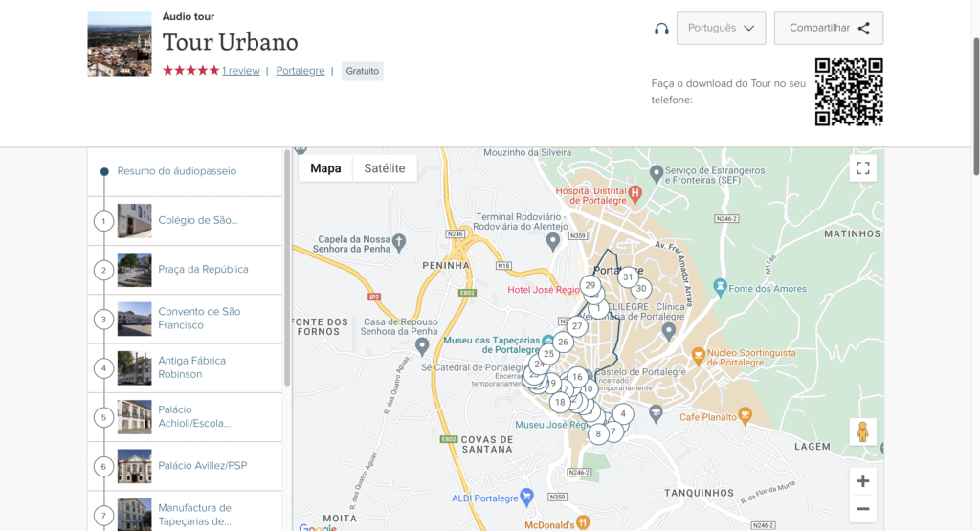The image size is (980, 531).
Task: Click map marker number 27
Action: click(x=577, y=326)
